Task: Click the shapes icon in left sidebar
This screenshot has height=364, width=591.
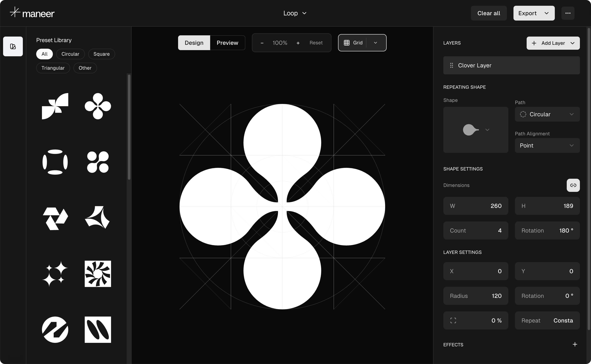Action: click(x=13, y=46)
